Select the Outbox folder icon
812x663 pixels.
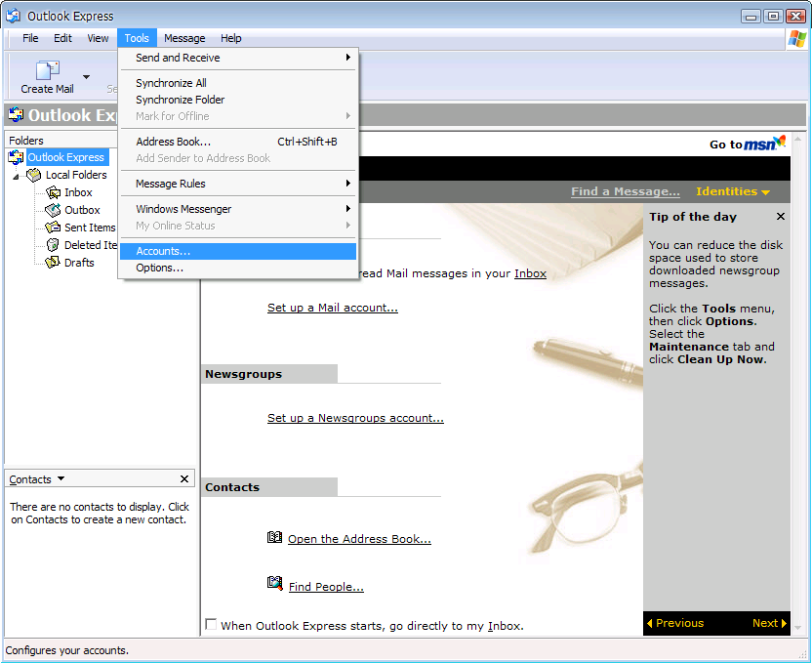coord(54,210)
